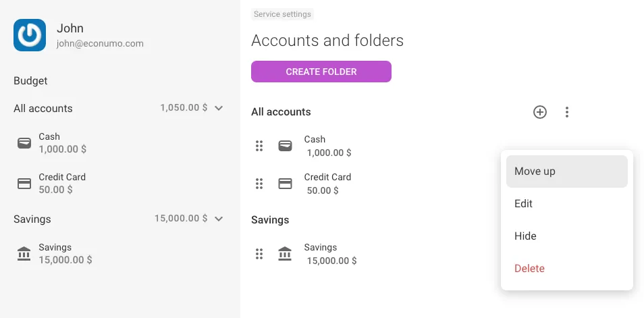Screen dimensions: 644x318
Task: Click the Econumo user avatar logo
Action: coord(30,35)
